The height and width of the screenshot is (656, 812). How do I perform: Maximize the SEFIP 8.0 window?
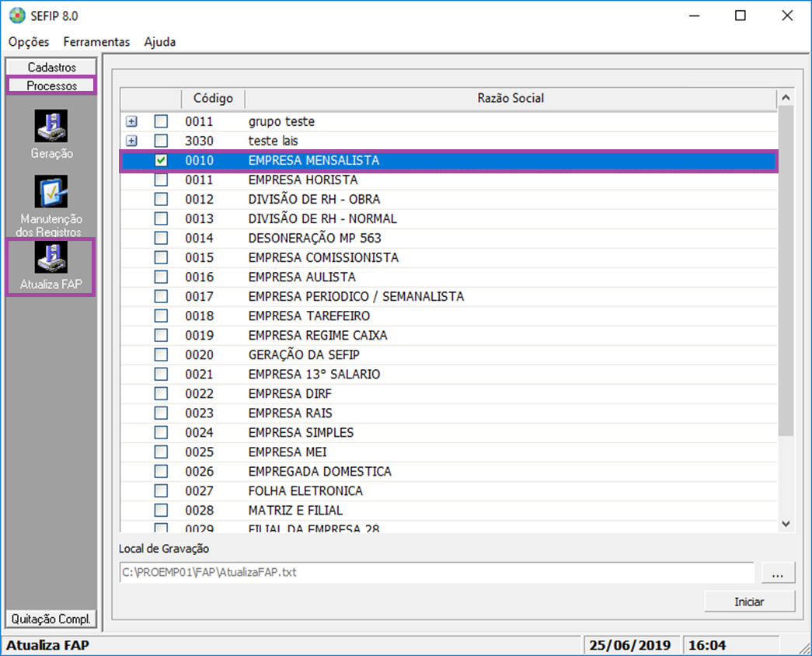[741, 16]
